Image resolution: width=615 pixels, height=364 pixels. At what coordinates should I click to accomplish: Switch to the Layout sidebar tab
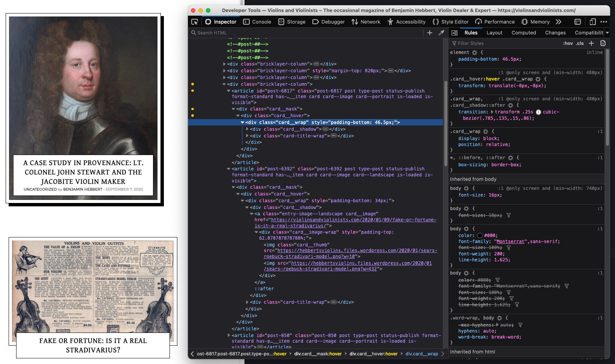coord(494,33)
